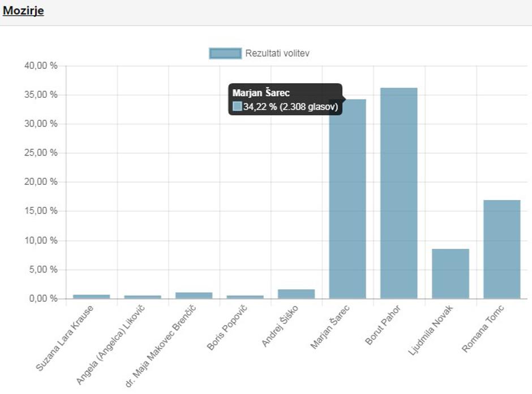Click the small color square inside the tooltip
Image resolution: width=532 pixels, height=394 pixels.
coord(237,106)
